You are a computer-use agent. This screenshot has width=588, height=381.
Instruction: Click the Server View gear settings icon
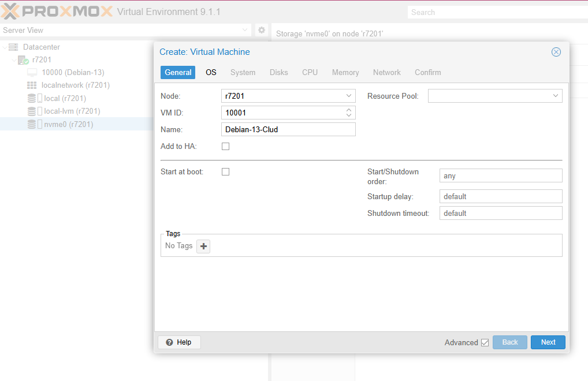point(262,30)
